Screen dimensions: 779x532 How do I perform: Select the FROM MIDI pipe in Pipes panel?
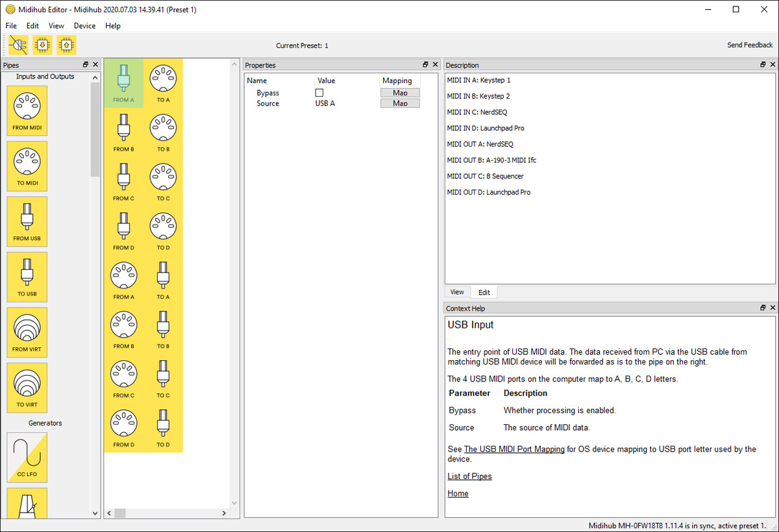tap(27, 110)
